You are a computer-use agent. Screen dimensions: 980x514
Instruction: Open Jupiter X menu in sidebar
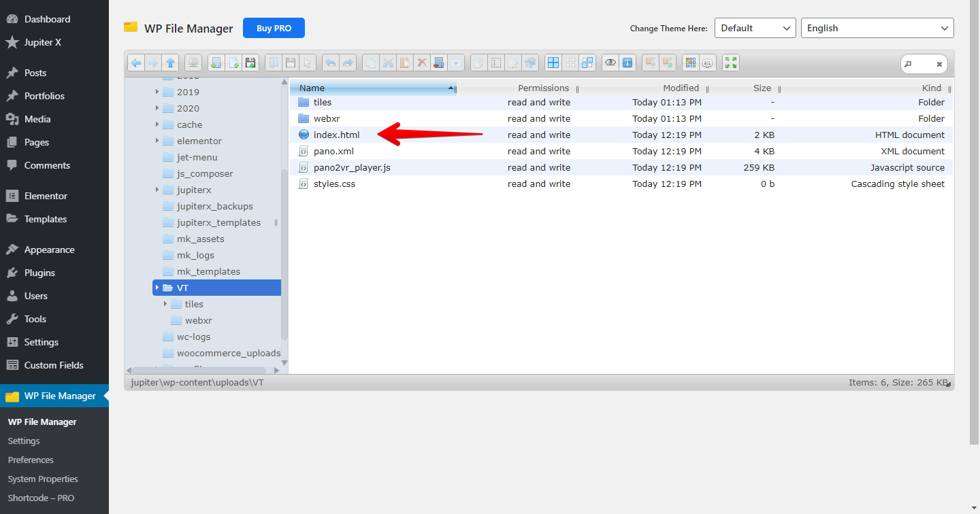point(54,42)
